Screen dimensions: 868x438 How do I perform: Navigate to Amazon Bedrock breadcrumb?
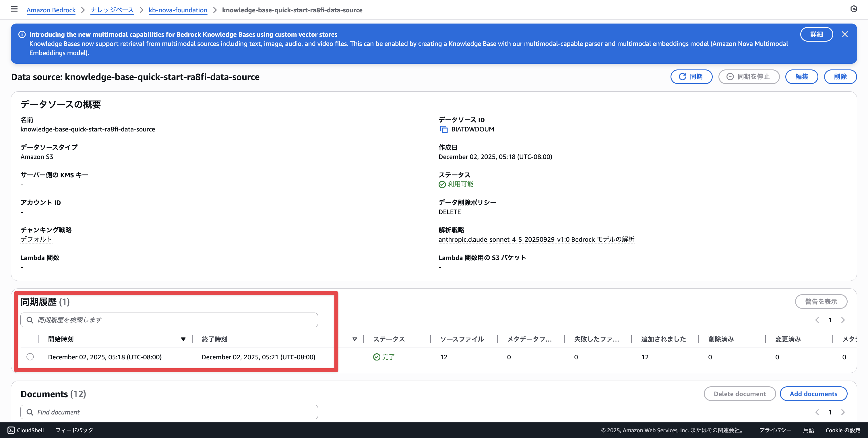(x=51, y=10)
